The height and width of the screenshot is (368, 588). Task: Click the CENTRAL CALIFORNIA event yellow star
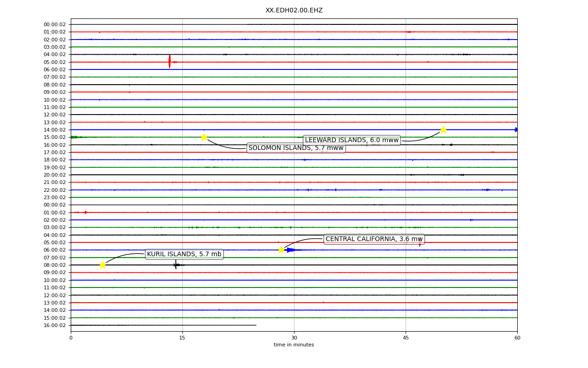pyautogui.click(x=281, y=250)
